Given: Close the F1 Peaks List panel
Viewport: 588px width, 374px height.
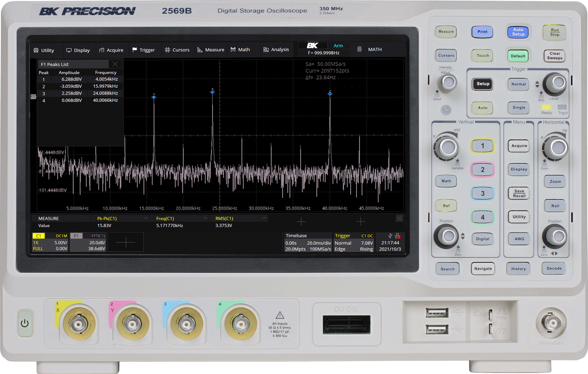Looking at the screenshot, I should coord(115,64).
